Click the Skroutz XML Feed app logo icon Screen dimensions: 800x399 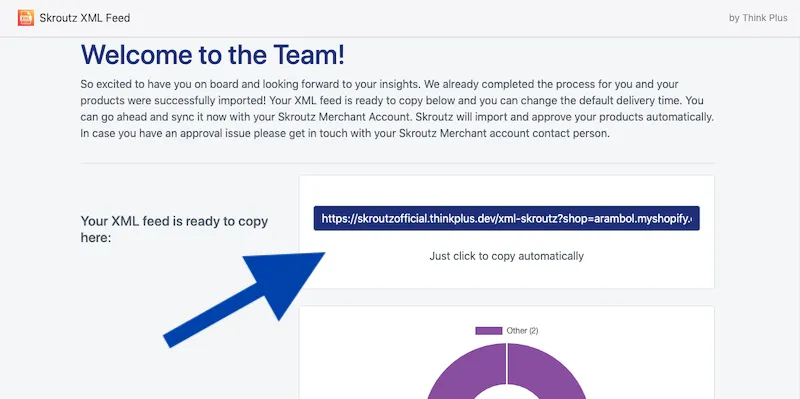click(x=26, y=18)
